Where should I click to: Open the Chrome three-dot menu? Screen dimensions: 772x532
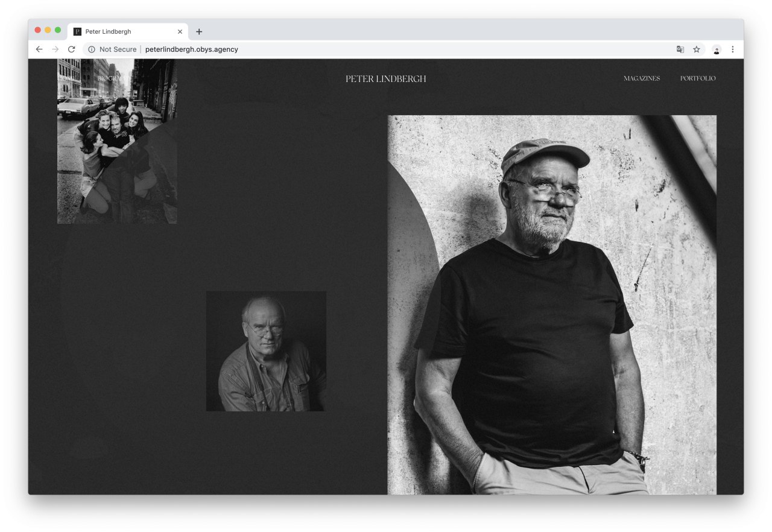733,49
